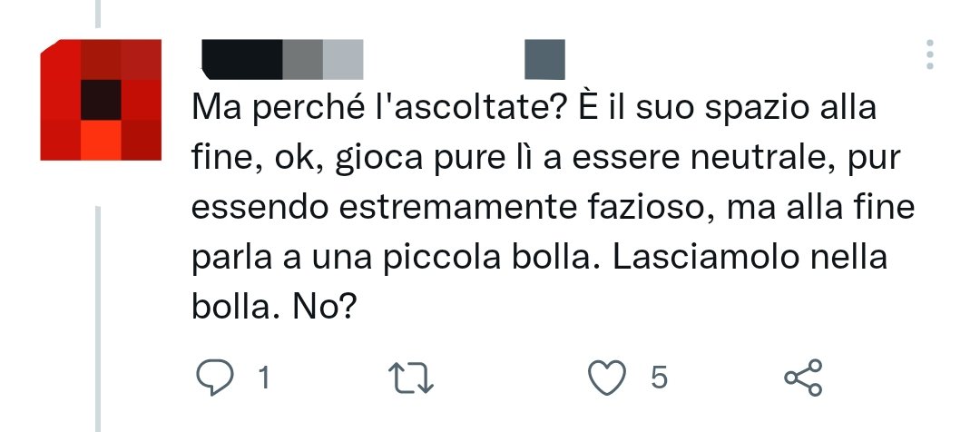
Task: Open the blurred blue-grey timestamp block
Action: click(544, 59)
